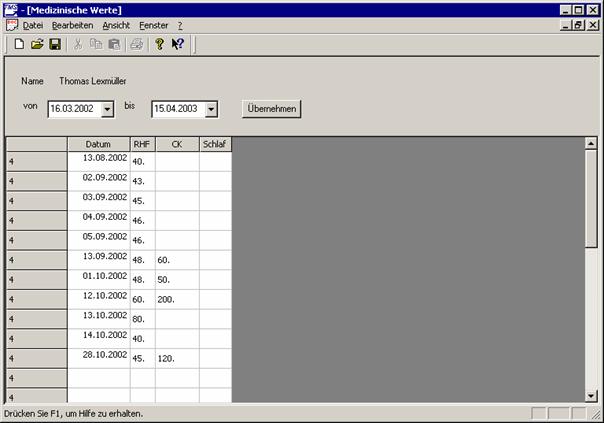This screenshot has height=423, width=604.
Task: Select the date cell 02.09.2002
Action: pyautogui.click(x=99, y=181)
